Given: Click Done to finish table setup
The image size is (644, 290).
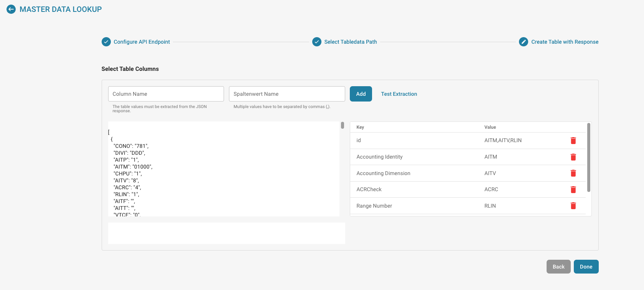Looking at the screenshot, I should (x=586, y=267).
